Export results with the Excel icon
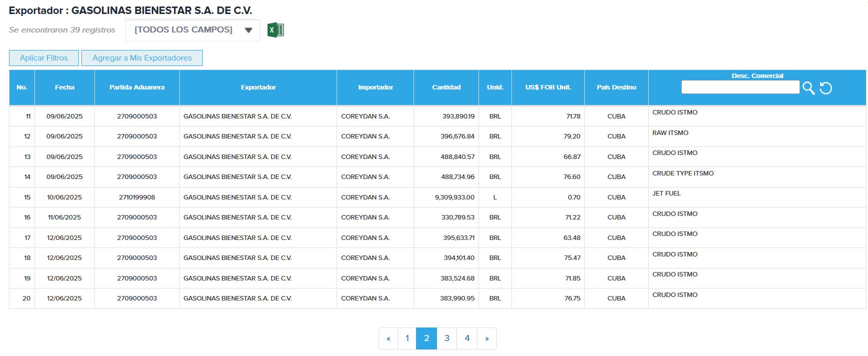Screen dimensions: 868x356 (276, 30)
